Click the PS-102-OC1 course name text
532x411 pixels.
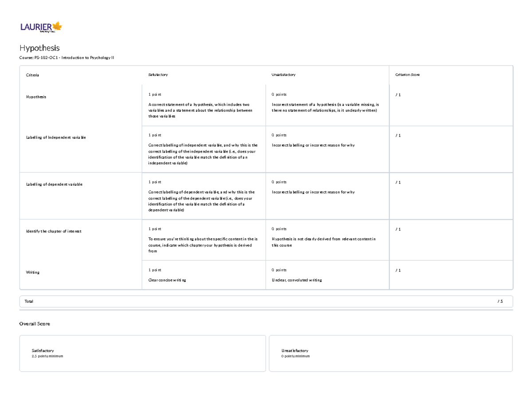(66, 57)
